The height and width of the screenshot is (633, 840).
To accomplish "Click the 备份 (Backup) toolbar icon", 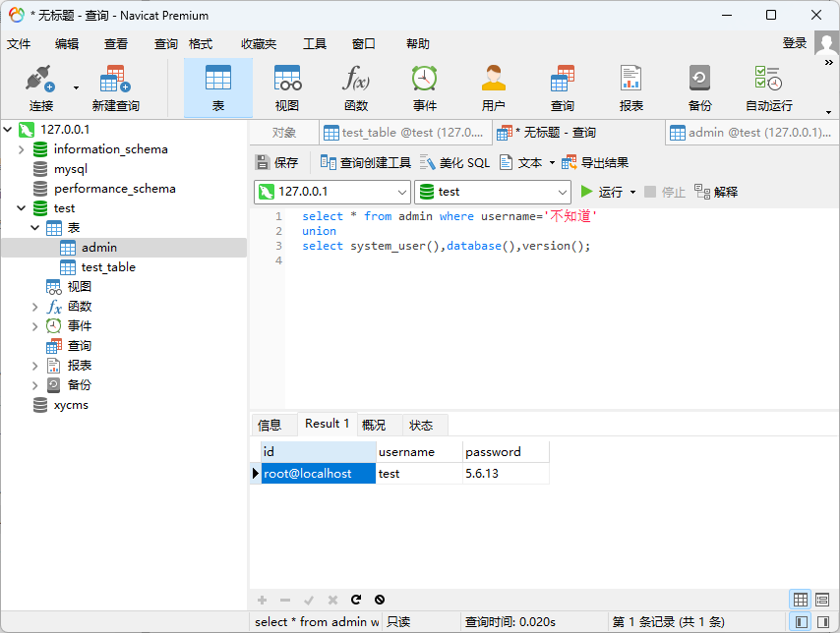I will click(700, 86).
